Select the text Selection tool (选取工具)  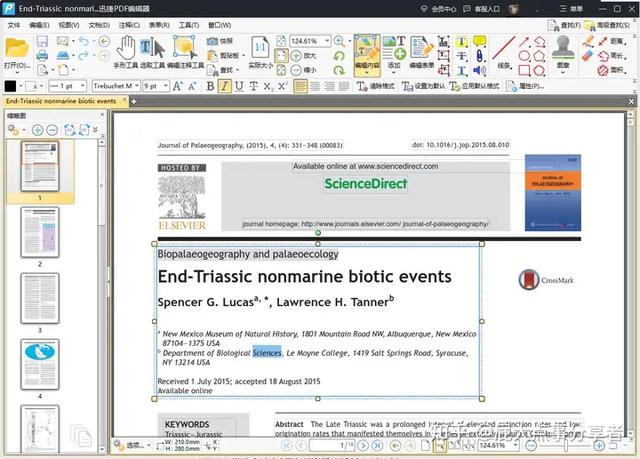152,52
